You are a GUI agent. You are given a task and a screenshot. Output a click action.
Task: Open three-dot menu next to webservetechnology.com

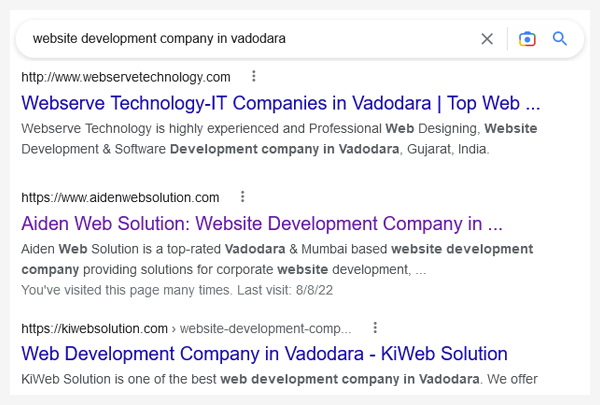253,76
